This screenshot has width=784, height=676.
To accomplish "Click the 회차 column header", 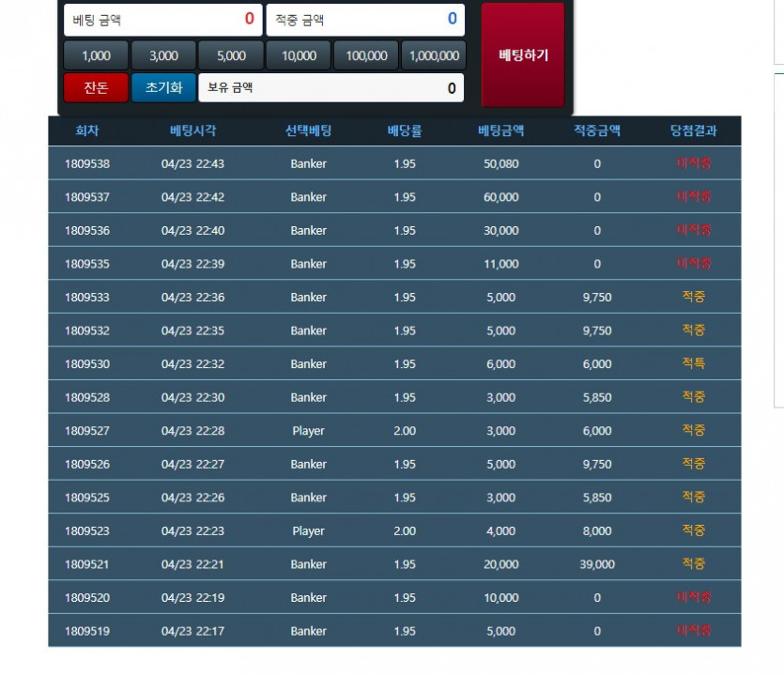I will [x=87, y=131].
